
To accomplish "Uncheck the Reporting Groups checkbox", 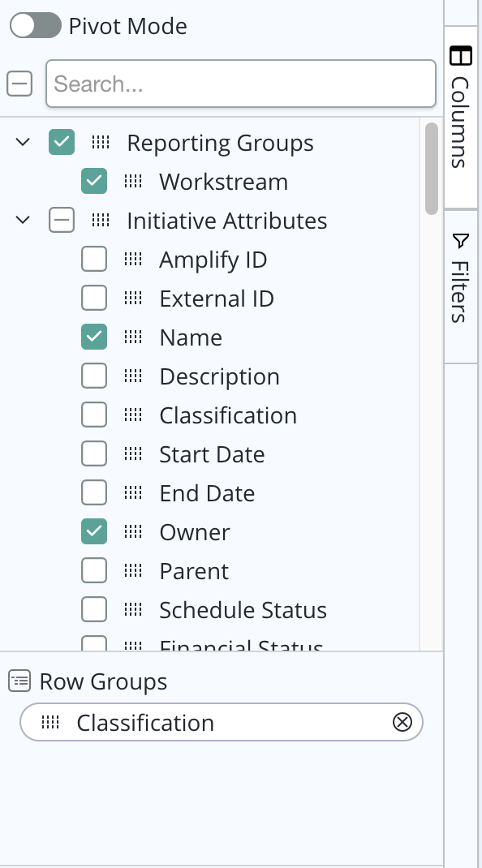I will [62, 142].
